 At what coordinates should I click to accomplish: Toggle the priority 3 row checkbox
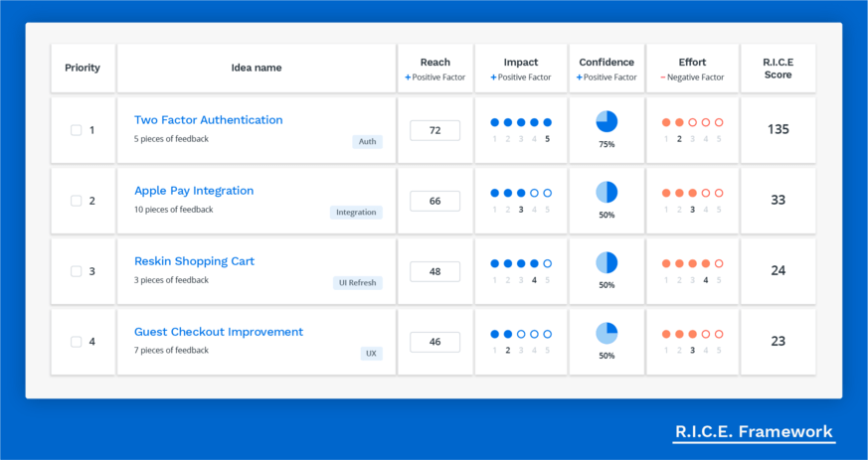(x=77, y=271)
